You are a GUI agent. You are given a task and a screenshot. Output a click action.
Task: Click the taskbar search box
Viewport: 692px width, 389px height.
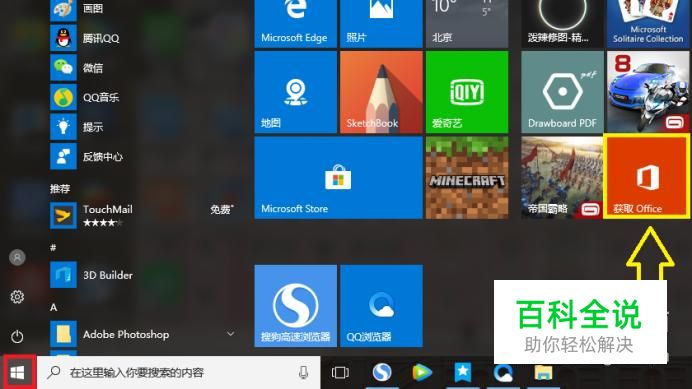178,373
